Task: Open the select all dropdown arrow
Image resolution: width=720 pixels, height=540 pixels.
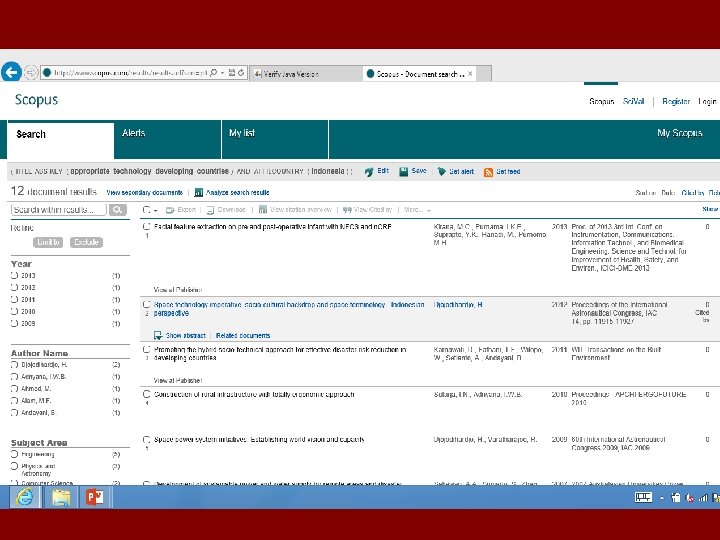Action: click(x=156, y=210)
